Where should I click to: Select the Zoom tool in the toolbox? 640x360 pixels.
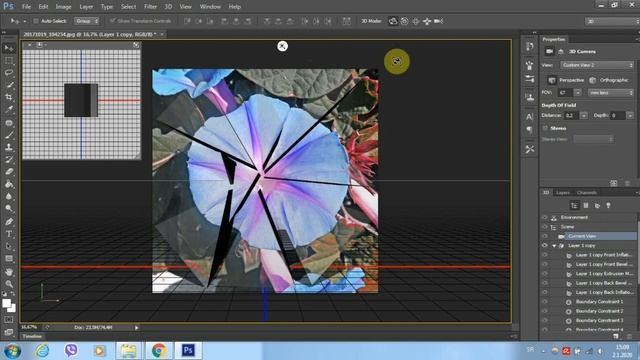[x=9, y=284]
